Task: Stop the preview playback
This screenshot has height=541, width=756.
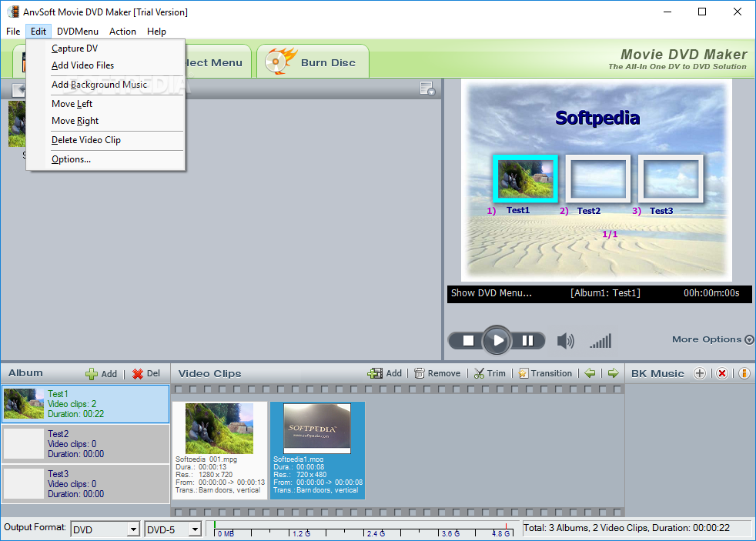Action: 467,341
